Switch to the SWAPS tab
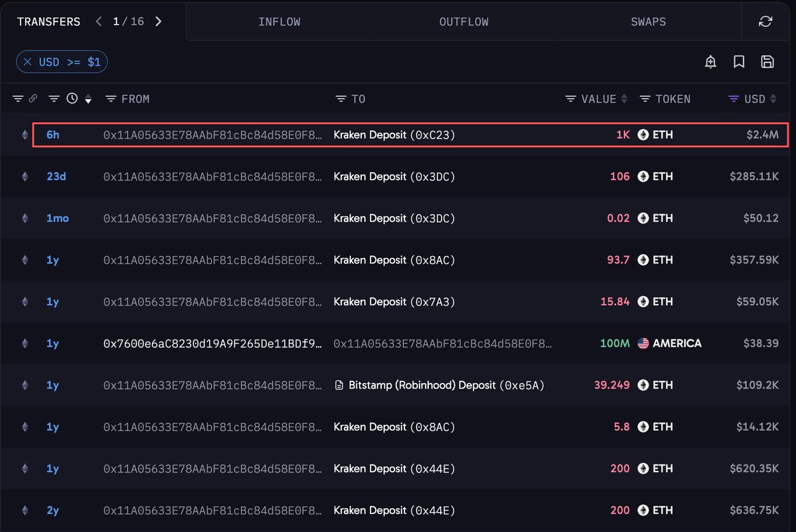 tap(648, 22)
